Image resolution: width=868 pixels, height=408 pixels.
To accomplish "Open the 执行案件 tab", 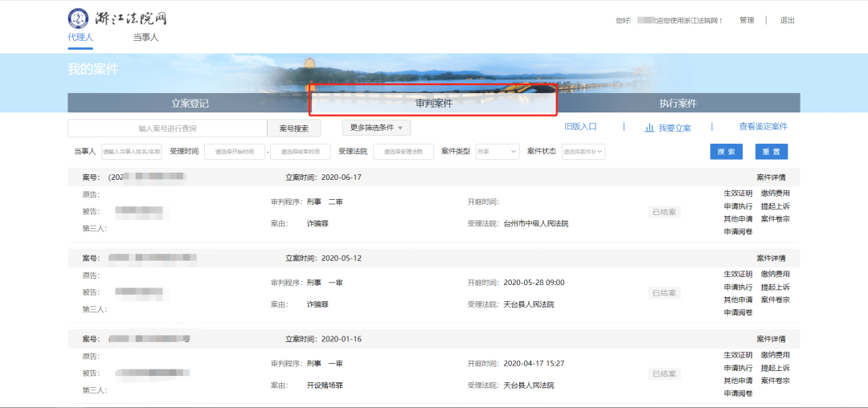I will tap(678, 104).
